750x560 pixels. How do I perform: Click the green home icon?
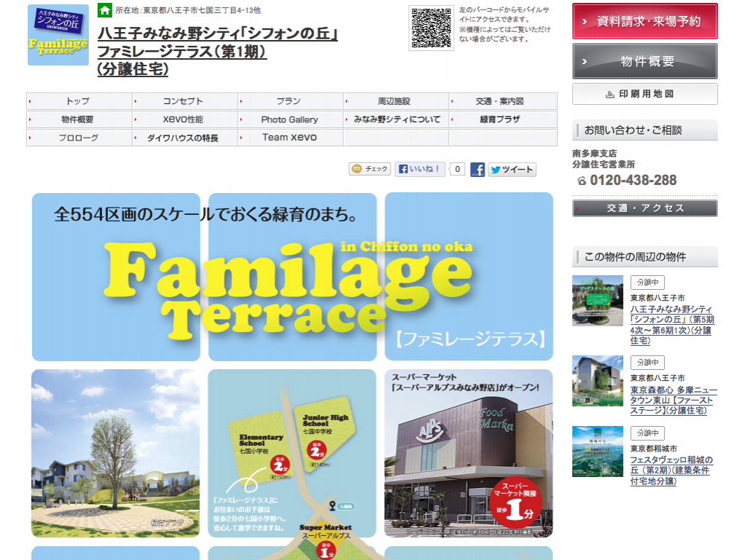105,10
